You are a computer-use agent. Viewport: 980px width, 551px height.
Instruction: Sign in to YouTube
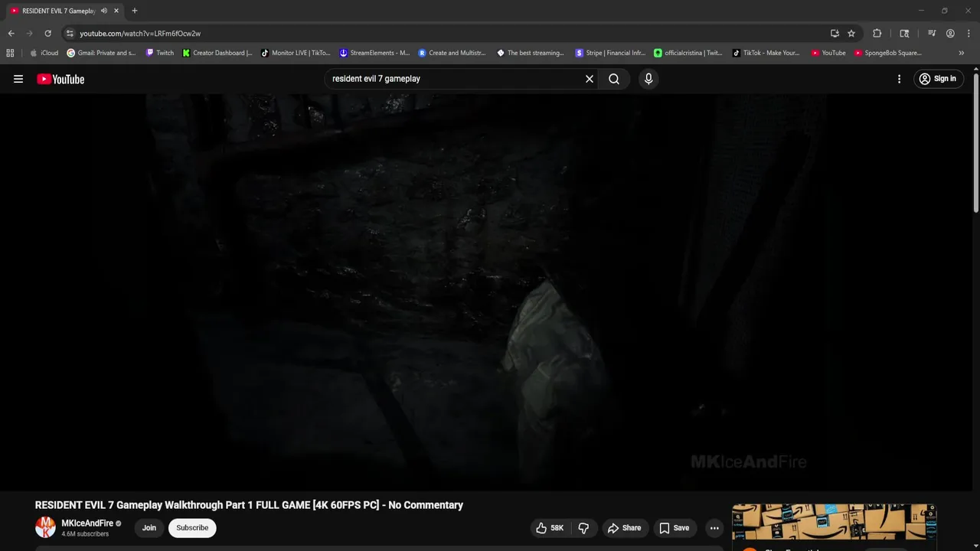[937, 79]
